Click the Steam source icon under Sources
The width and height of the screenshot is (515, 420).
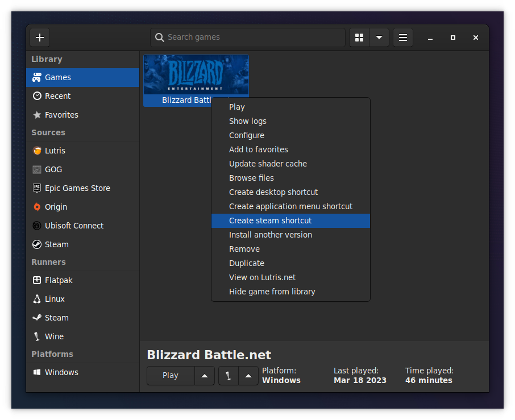37,244
